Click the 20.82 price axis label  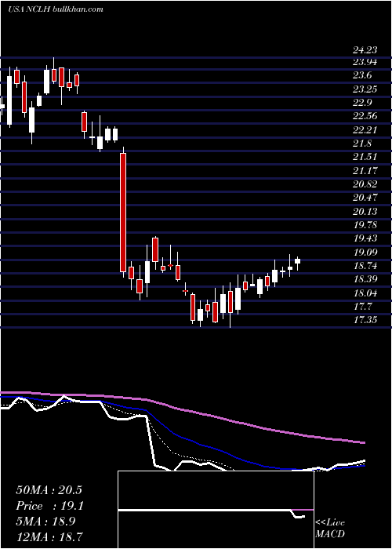365,184
